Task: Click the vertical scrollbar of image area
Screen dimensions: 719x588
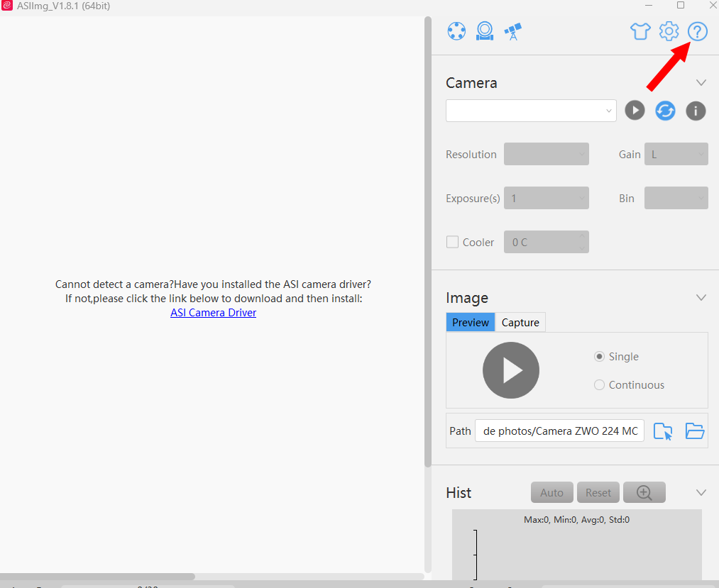Action: pyautogui.click(x=428, y=242)
